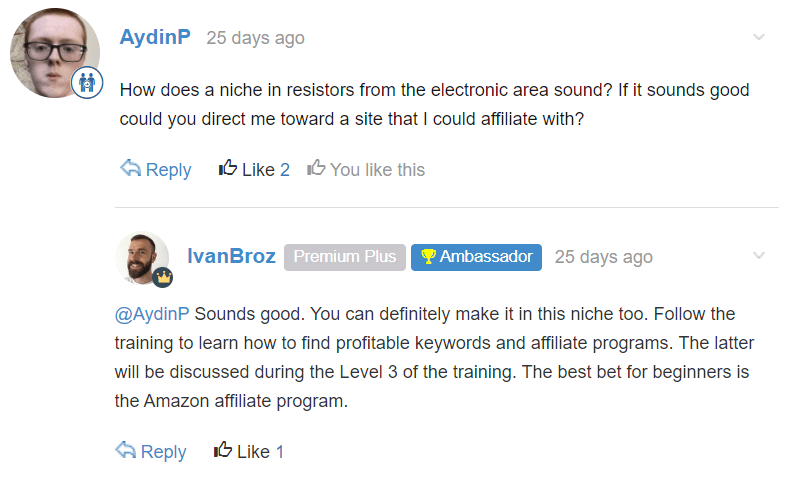Open AydinP's profile name link
The height and width of the screenshot is (477, 805).
pos(155,37)
